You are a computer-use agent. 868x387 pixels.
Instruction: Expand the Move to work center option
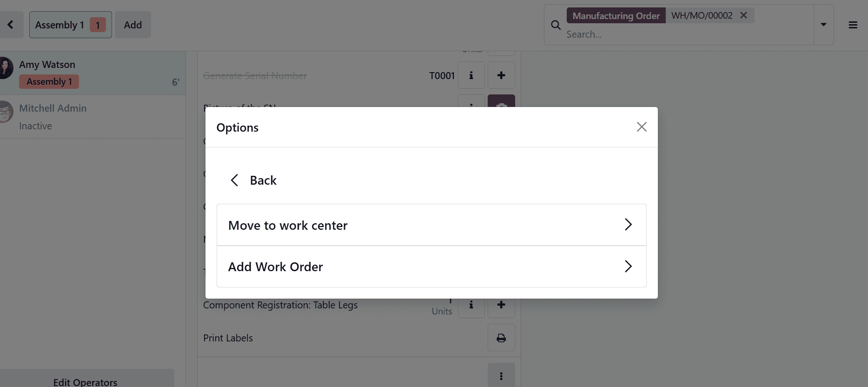point(431,225)
